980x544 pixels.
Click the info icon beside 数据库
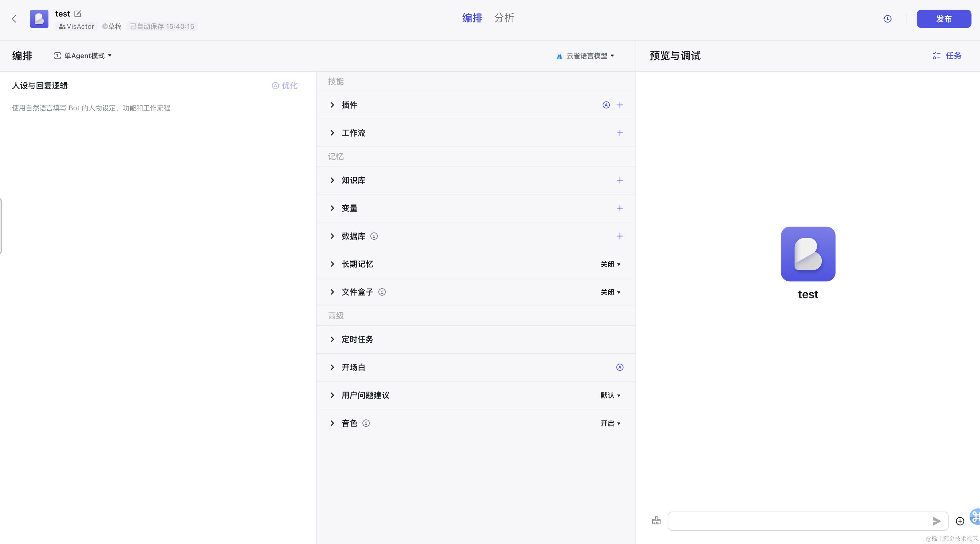coord(374,236)
